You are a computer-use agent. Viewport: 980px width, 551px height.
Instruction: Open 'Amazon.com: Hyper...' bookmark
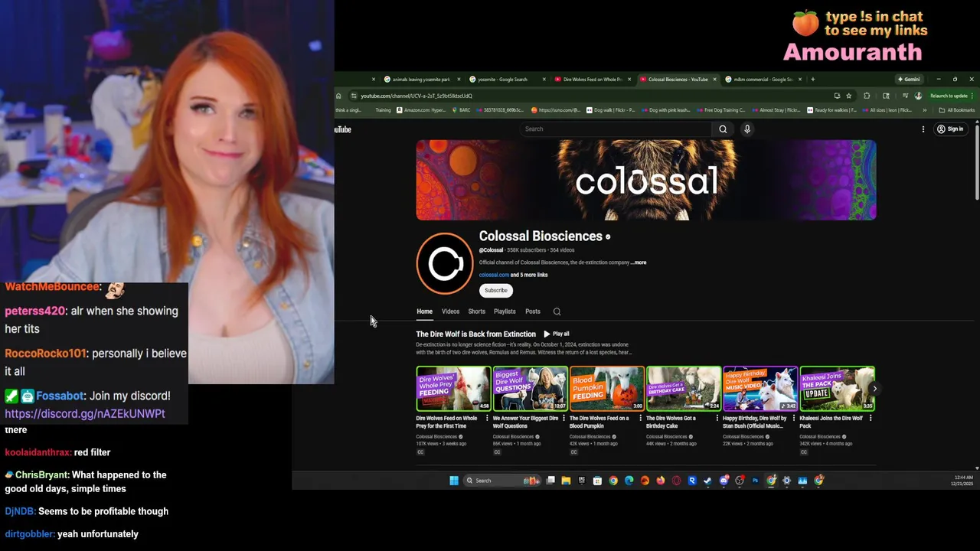tap(421, 110)
